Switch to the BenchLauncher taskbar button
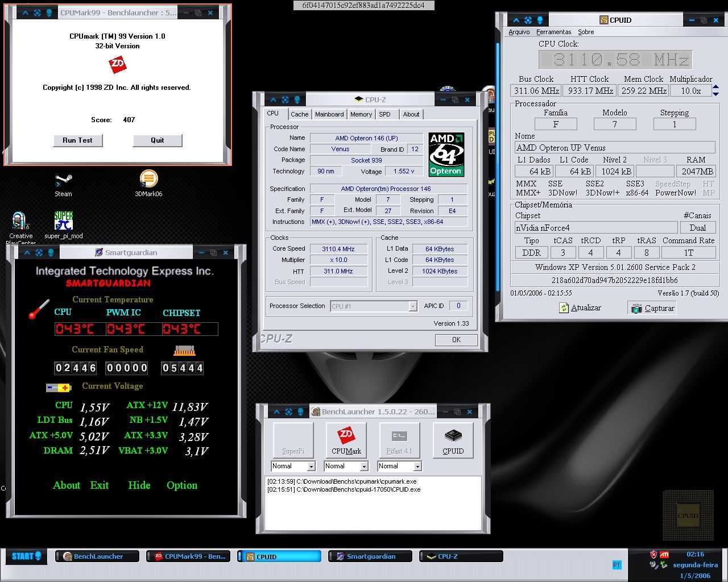 (x=97, y=556)
